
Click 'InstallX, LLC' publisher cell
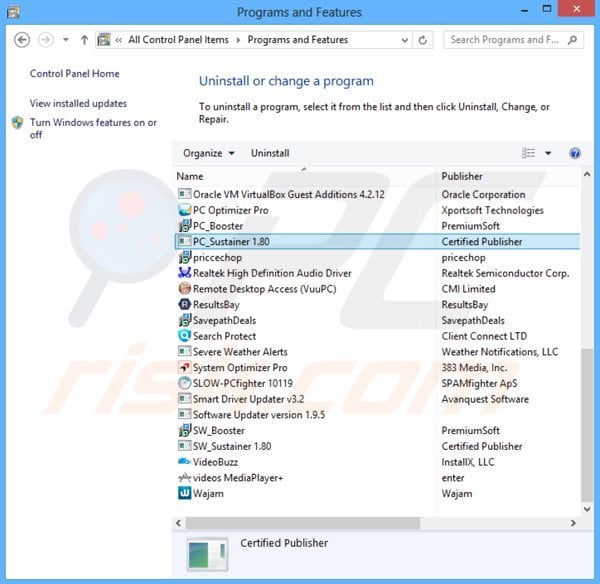pyautogui.click(x=468, y=462)
